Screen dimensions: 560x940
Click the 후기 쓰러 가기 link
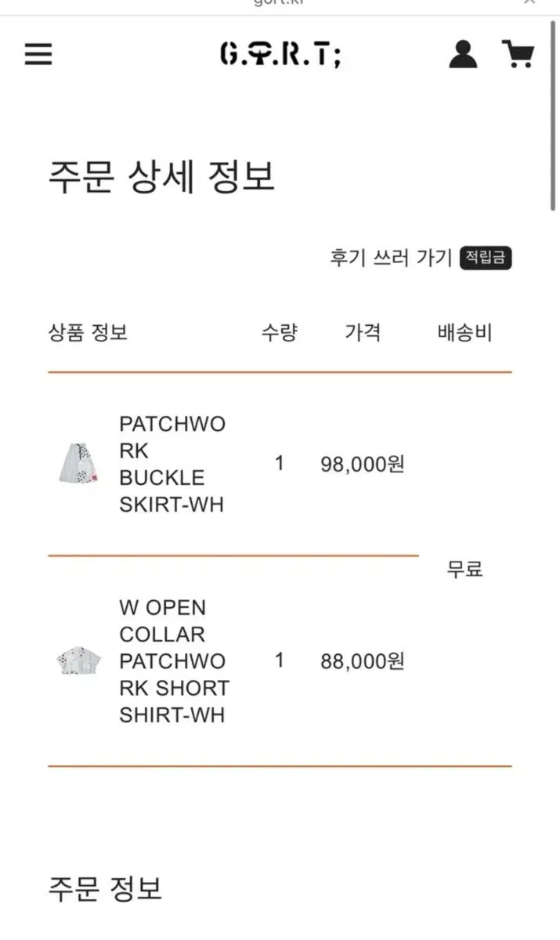(391, 258)
